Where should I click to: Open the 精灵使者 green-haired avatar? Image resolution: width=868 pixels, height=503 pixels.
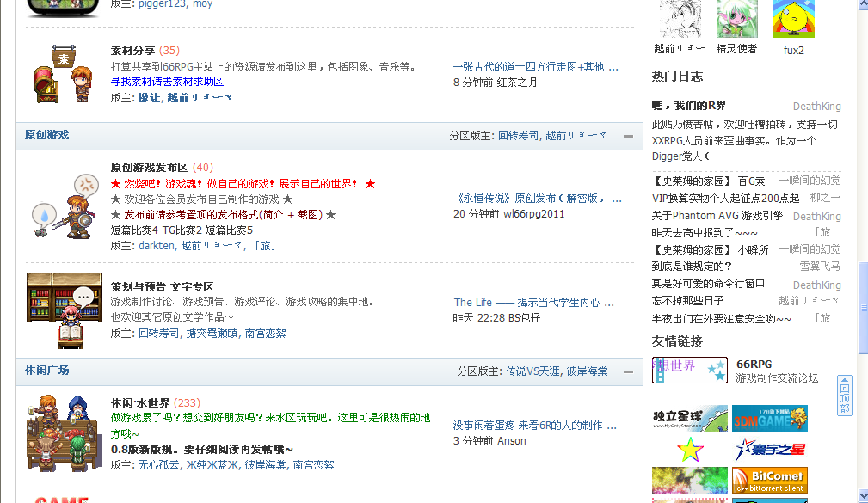736,19
